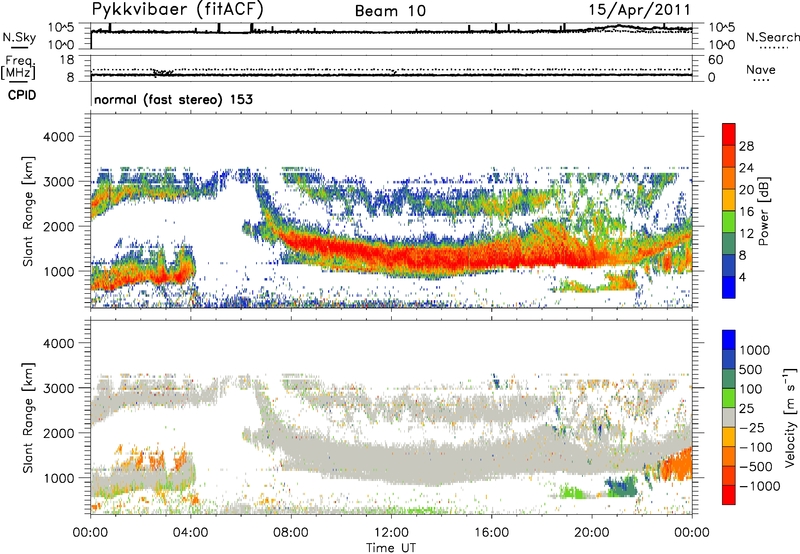Click the 'N.Sky' legend label
Screen dimensions: 800x554
coord(19,37)
